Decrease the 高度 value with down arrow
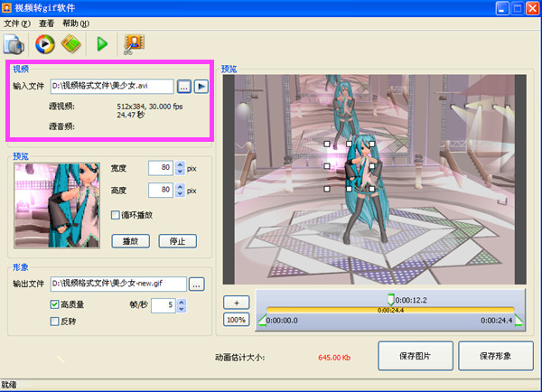This screenshot has width=542, height=392. [180, 194]
